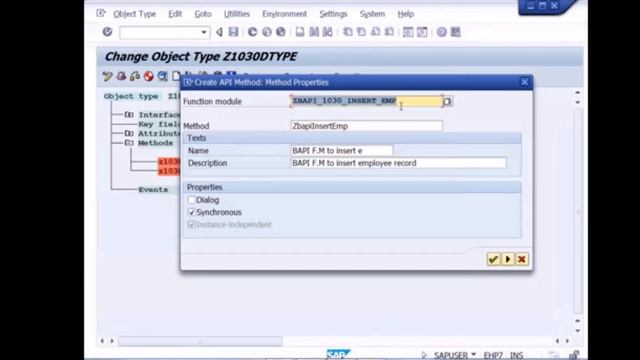
Task: Click the menu icon left of Object Type
Action: [x=101, y=13]
